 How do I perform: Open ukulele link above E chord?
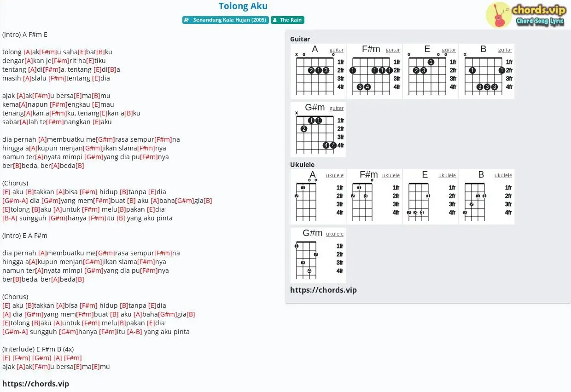click(447, 175)
